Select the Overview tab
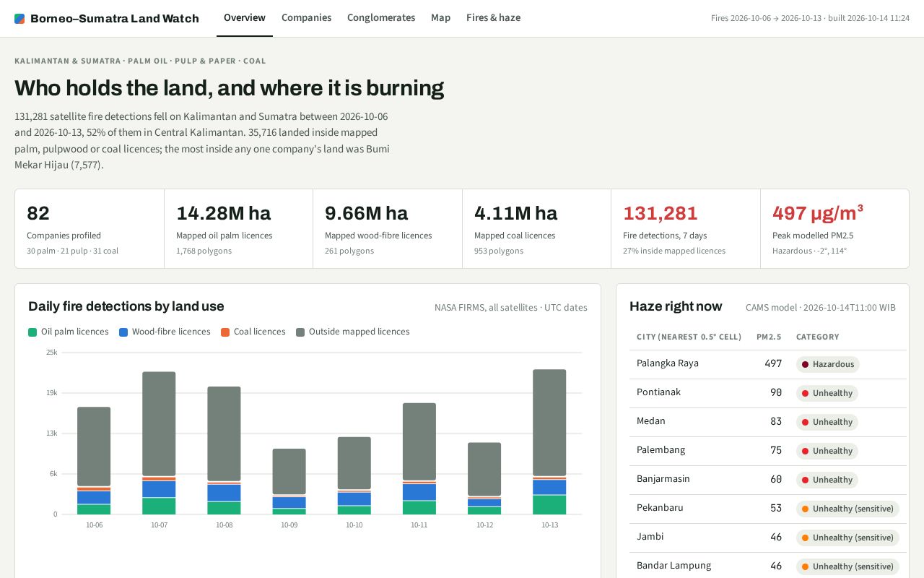The height and width of the screenshot is (578, 924). click(245, 17)
